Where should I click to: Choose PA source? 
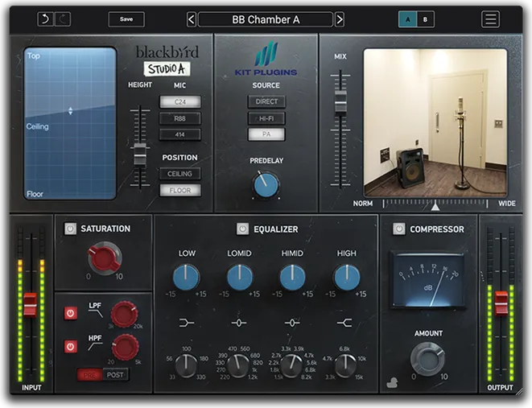pyautogui.click(x=266, y=134)
